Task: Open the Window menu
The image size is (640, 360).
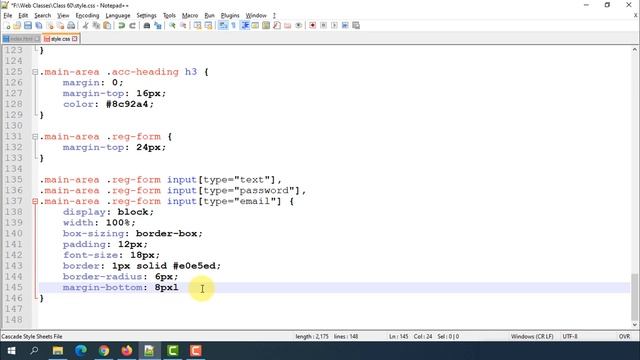Action: coord(256,16)
